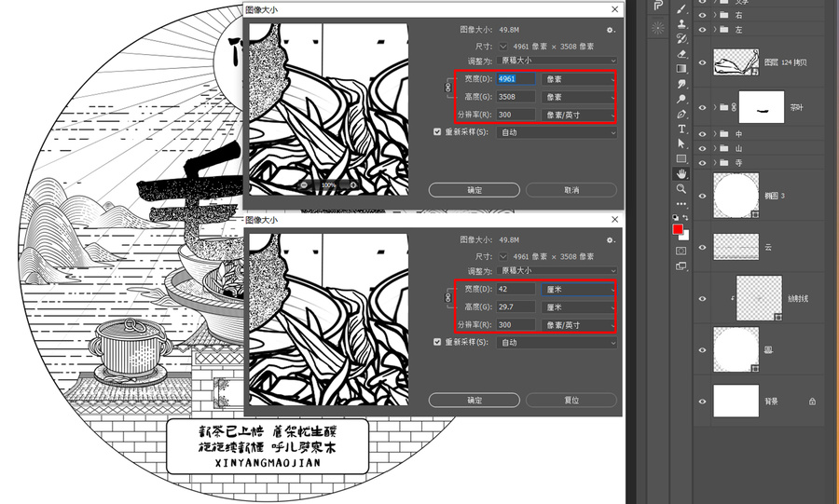
Task: Toggle chain link constraint in upper dialog
Action: pyautogui.click(x=448, y=88)
